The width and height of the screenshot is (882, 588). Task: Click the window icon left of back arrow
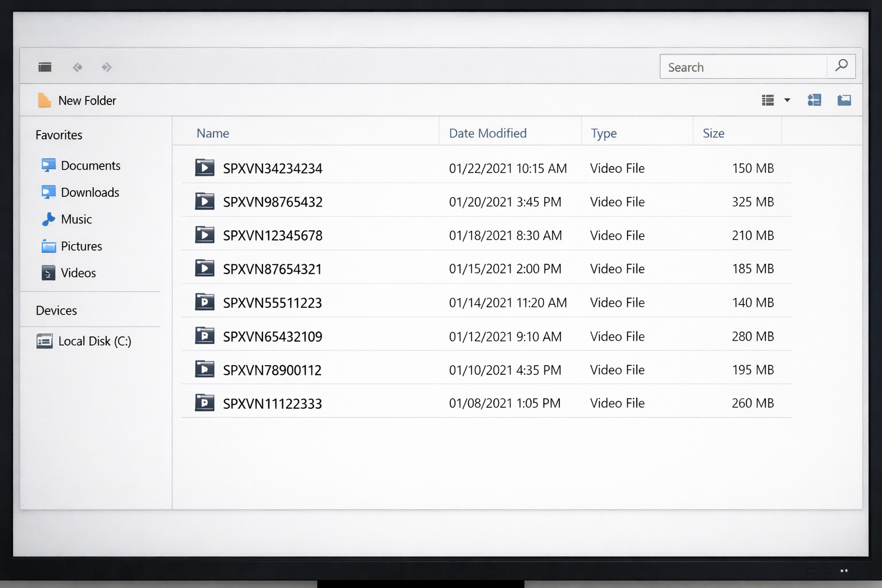45,67
